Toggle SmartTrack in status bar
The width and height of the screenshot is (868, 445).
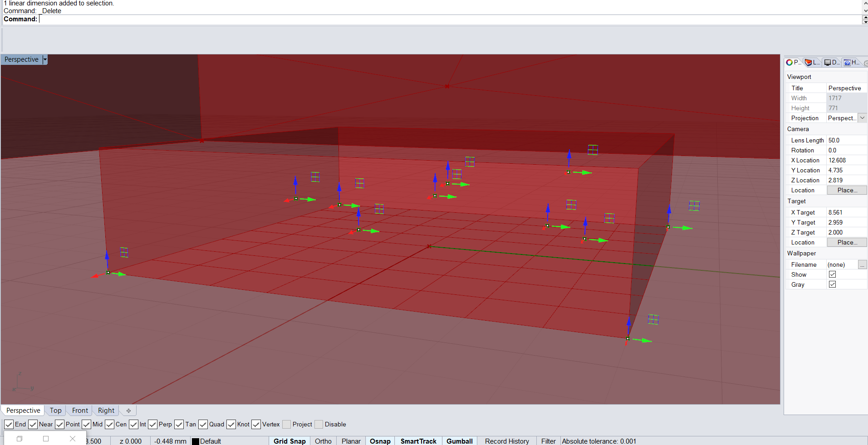pos(418,441)
